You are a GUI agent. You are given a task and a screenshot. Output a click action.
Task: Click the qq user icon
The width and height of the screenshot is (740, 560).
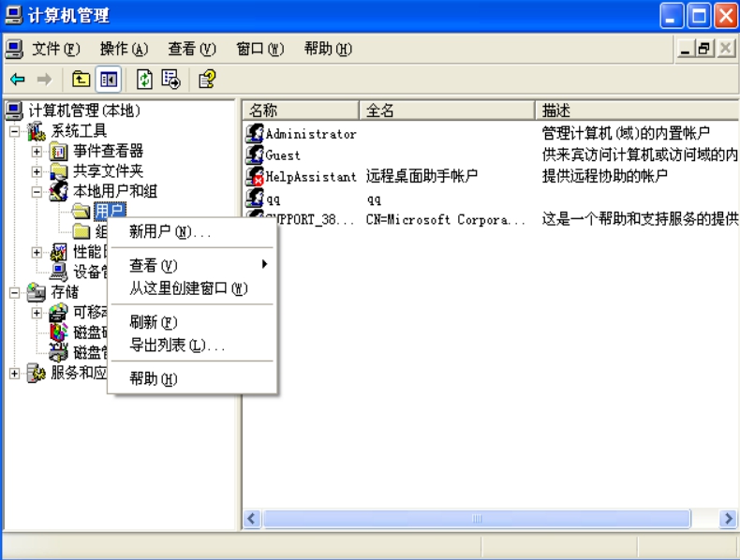pos(255,198)
